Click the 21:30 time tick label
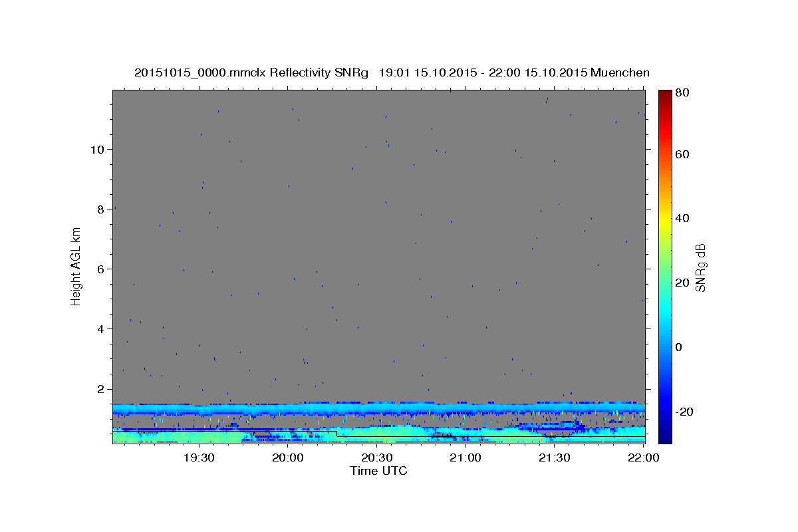The width and height of the screenshot is (798, 532). (x=555, y=458)
